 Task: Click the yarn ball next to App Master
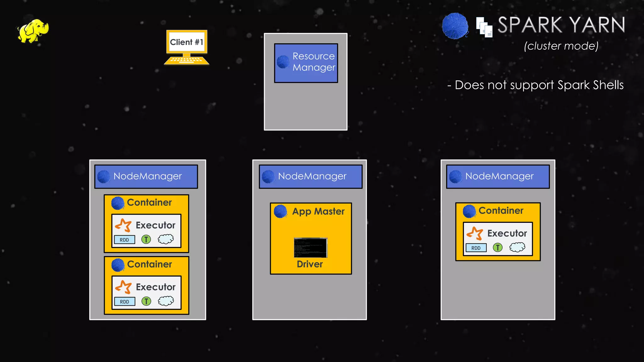(280, 211)
